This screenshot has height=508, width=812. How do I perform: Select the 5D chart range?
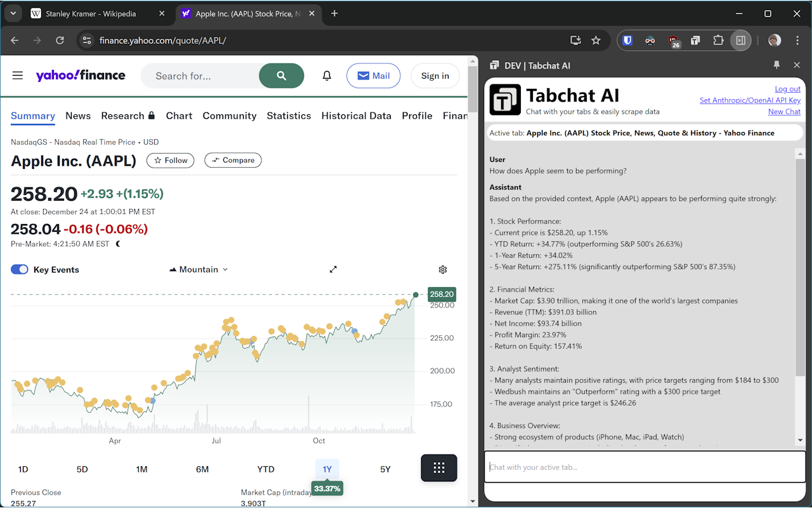[x=82, y=469]
